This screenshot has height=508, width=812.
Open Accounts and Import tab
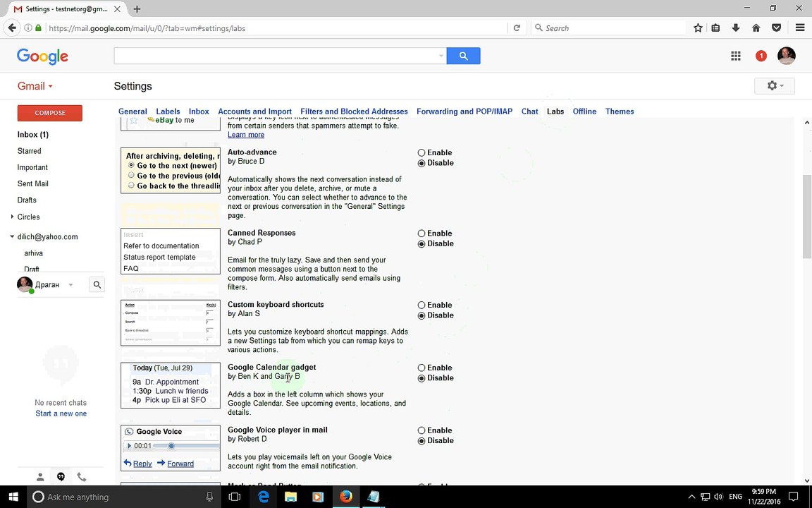click(254, 111)
